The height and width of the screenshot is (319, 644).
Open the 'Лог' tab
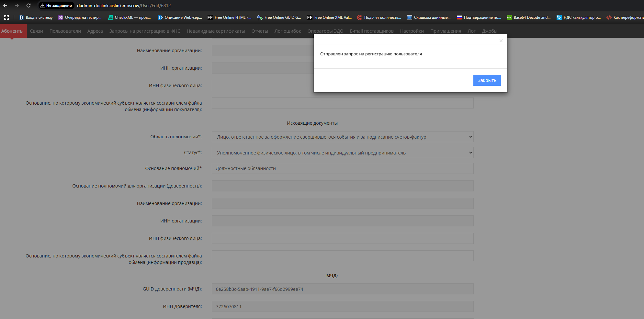471,31
